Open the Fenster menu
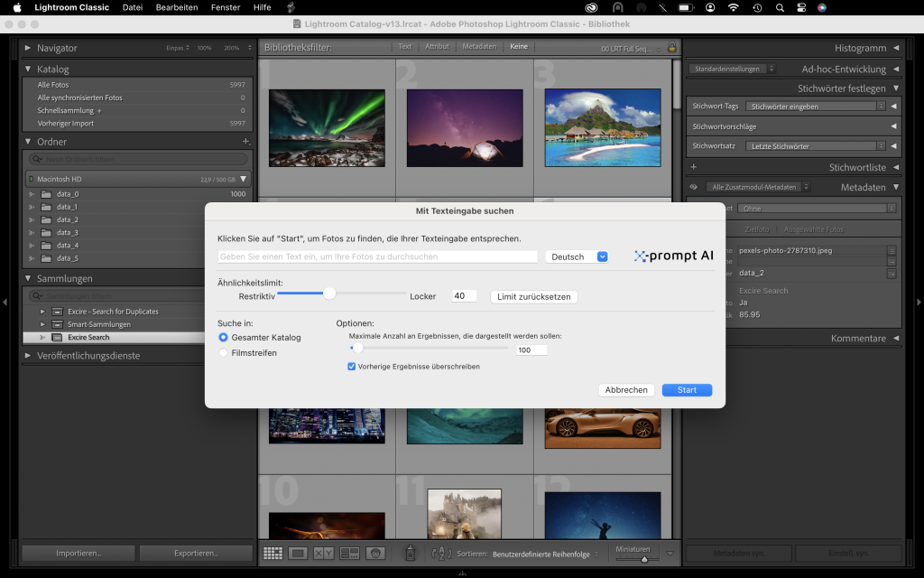This screenshot has height=578, width=924. coord(225,7)
